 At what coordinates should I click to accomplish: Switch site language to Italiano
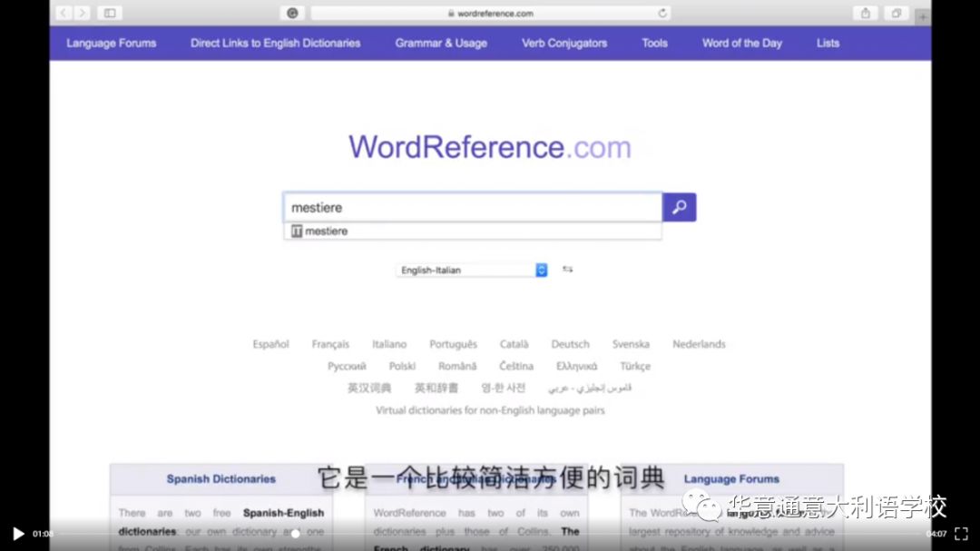coord(389,344)
